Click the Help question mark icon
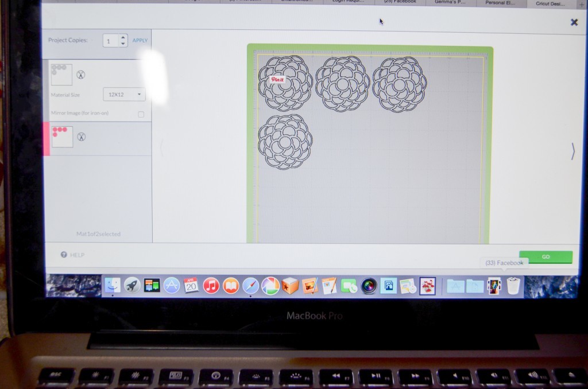This screenshot has height=389, width=588. pyautogui.click(x=64, y=255)
